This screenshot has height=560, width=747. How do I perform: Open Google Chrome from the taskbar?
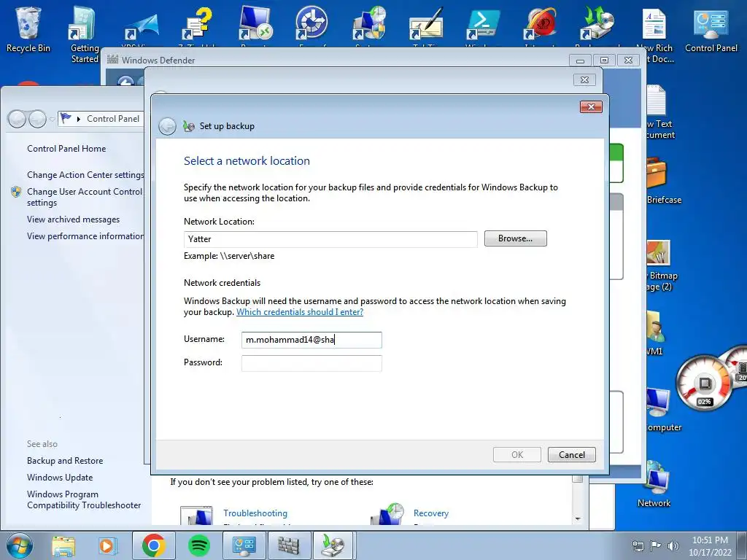[x=153, y=545]
